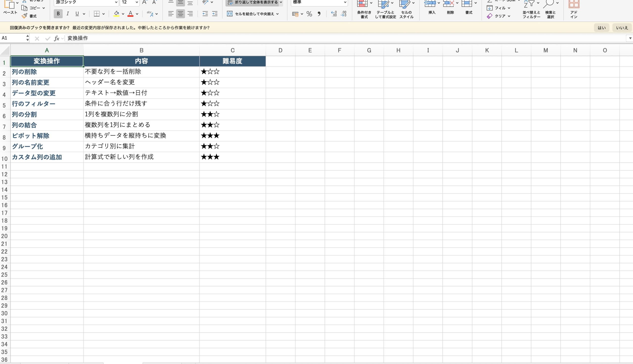Toggle underline formatting
The height and width of the screenshot is (364, 633).
[77, 14]
